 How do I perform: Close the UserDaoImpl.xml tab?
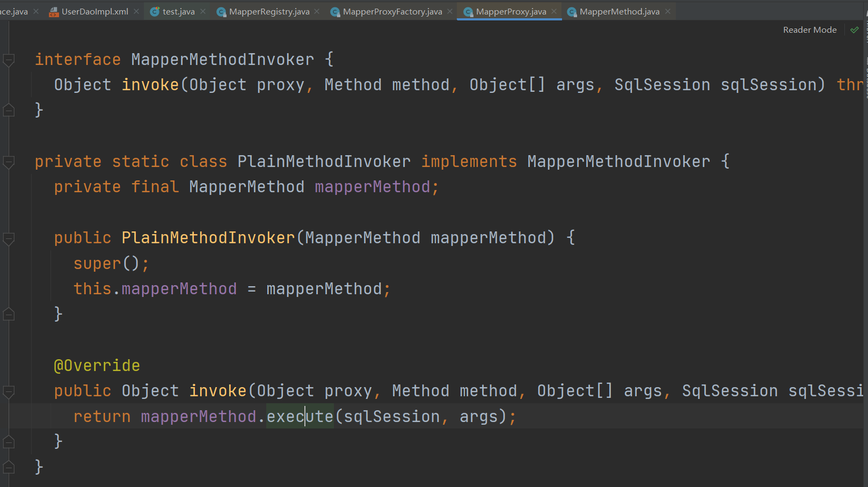[136, 11]
